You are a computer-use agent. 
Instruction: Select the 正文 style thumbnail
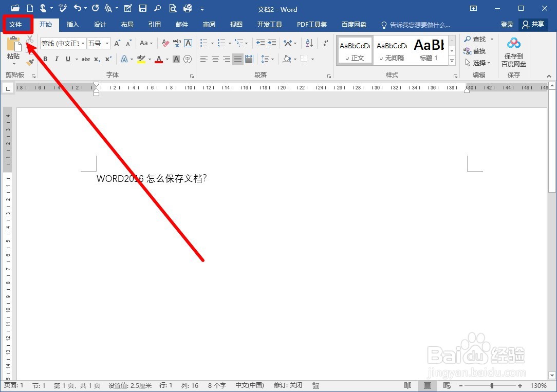click(x=355, y=50)
